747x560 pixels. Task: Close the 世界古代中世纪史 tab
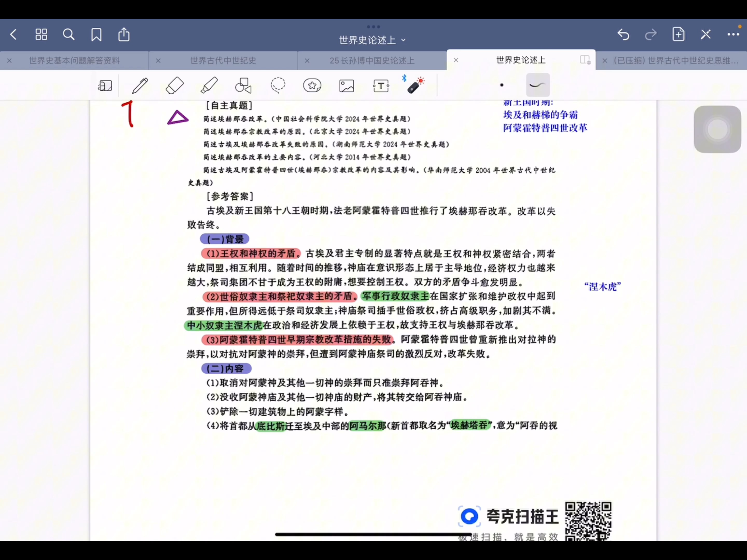[158, 61]
